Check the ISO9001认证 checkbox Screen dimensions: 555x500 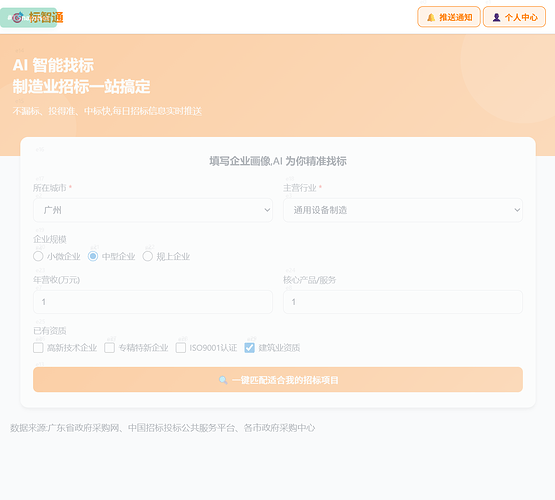181,348
